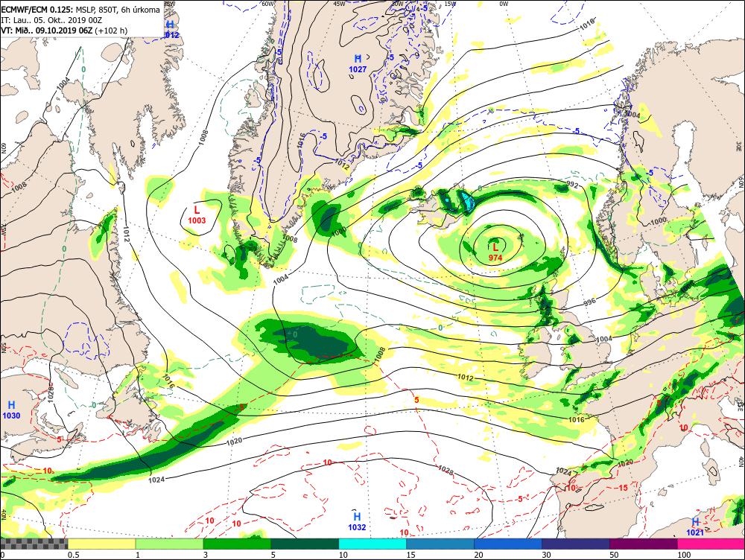The image size is (745, 560).
Task: Click the blue 'H 1027' high over Greenland
Action: tap(358, 63)
